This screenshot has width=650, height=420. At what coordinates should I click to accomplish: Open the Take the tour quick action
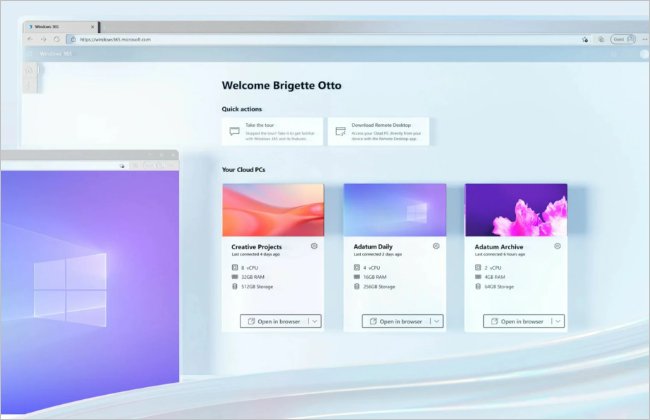(272, 131)
